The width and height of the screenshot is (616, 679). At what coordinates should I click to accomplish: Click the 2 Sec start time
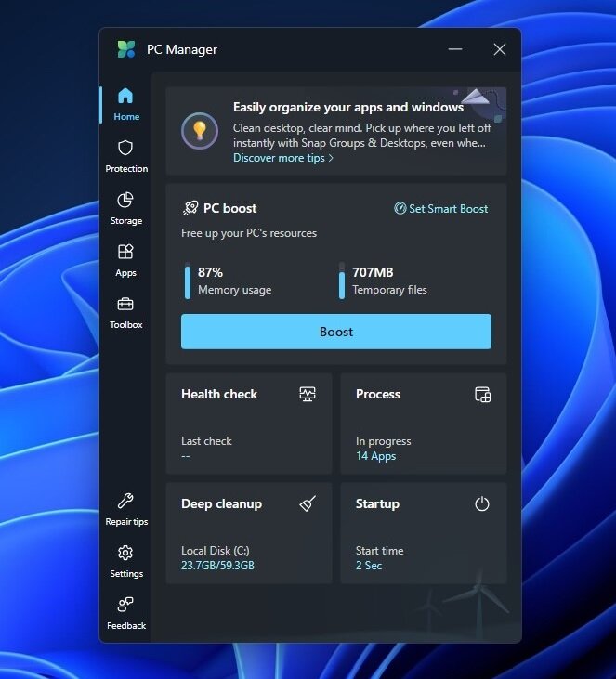tap(369, 566)
